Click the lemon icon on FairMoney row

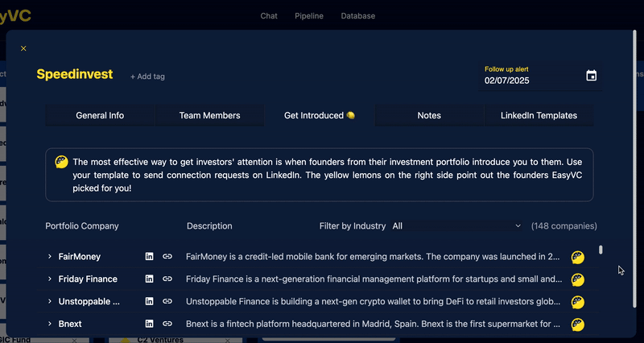577,257
